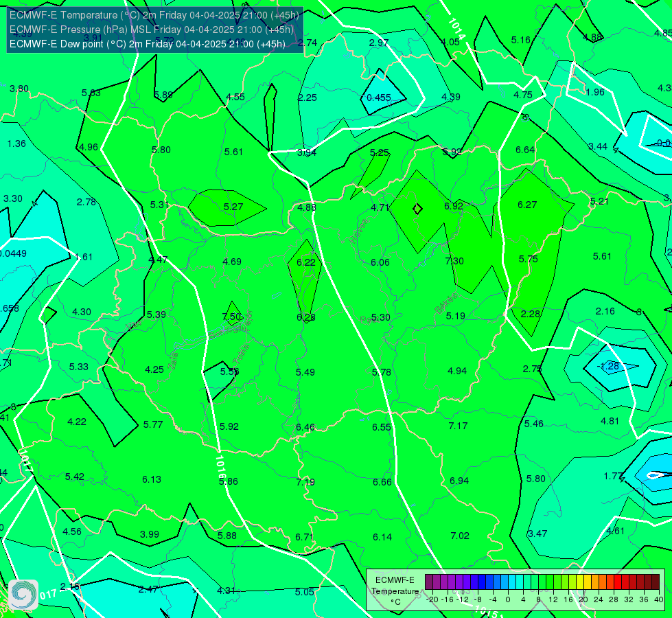
Task: Select the ECMWF-E Dew point 2m layer label
Action: [148, 44]
